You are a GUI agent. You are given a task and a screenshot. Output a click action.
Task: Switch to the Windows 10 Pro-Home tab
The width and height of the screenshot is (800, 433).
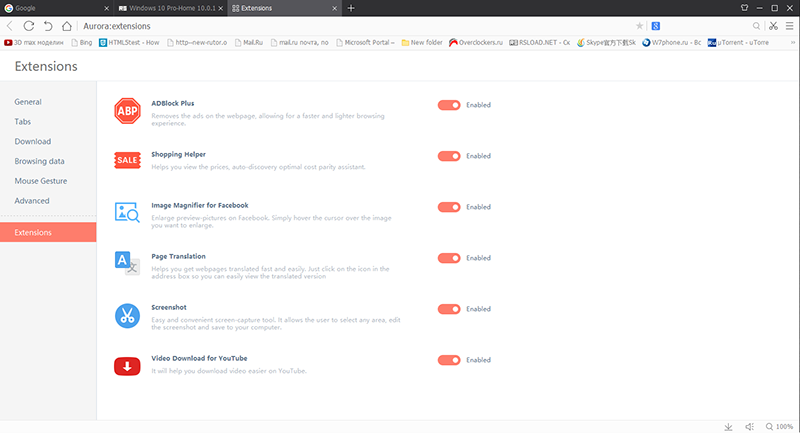coord(170,8)
